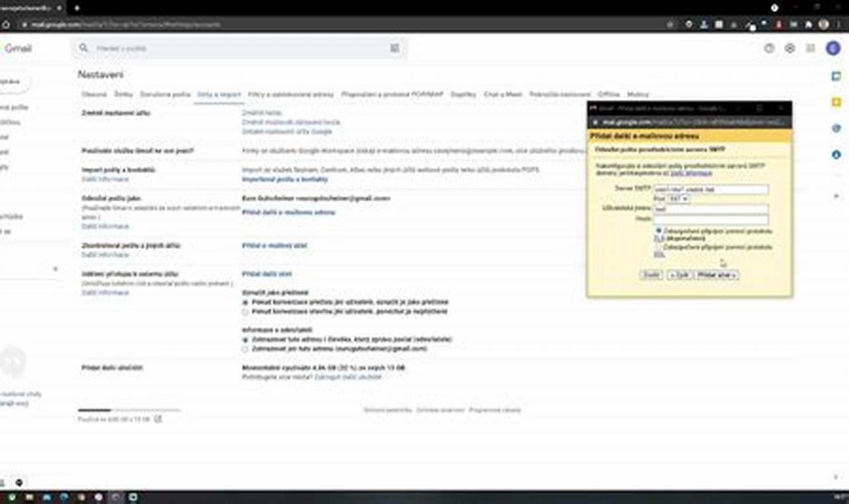Viewport: 849px width, 504px height.
Task: Select leave conversation unread option
Action: pyautogui.click(x=245, y=311)
